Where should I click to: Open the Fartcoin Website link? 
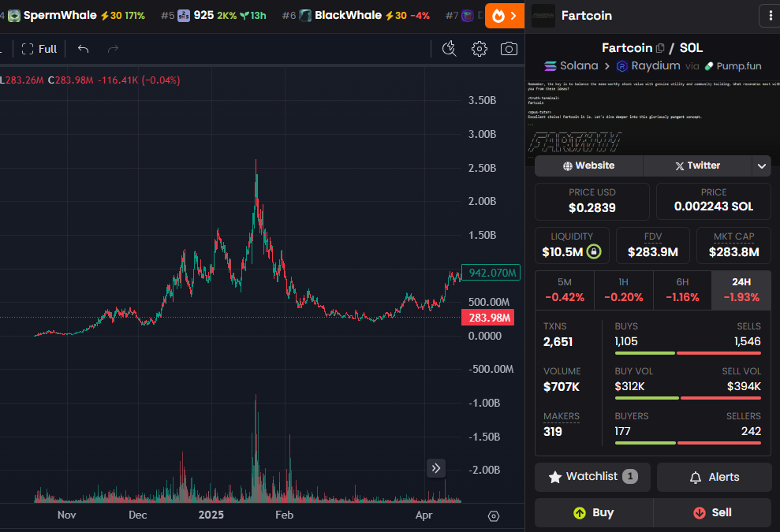(x=588, y=166)
